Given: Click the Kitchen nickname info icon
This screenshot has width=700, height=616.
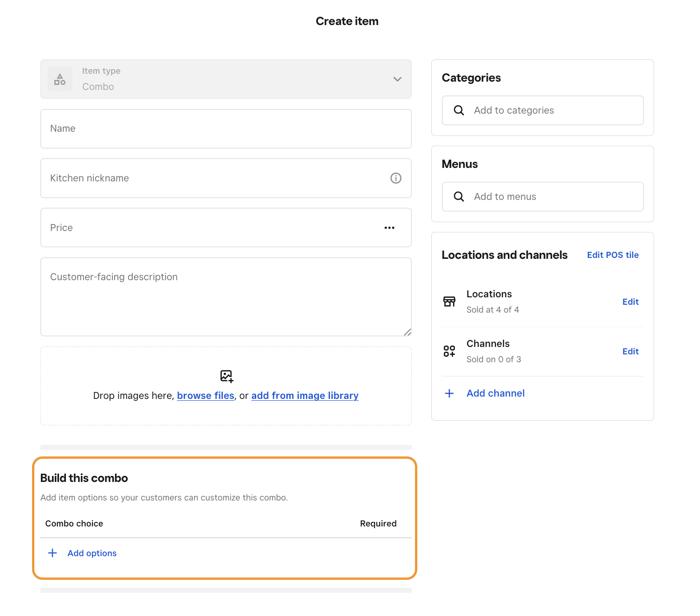Looking at the screenshot, I should pos(395,178).
